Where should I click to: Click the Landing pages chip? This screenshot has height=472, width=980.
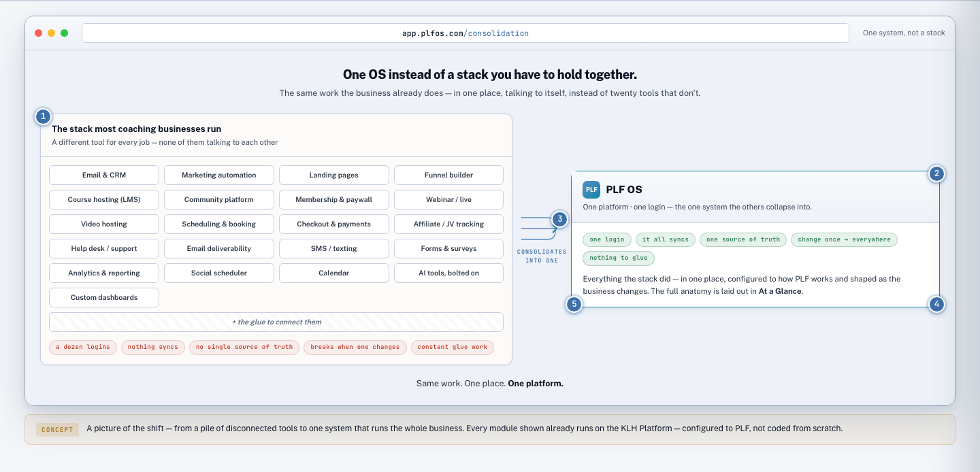[x=334, y=175]
